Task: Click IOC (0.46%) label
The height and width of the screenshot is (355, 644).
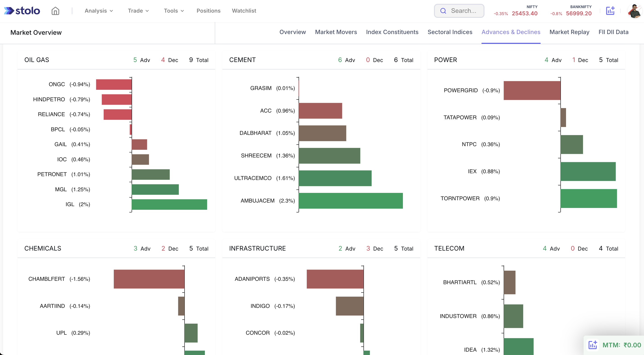Action: tap(73, 159)
